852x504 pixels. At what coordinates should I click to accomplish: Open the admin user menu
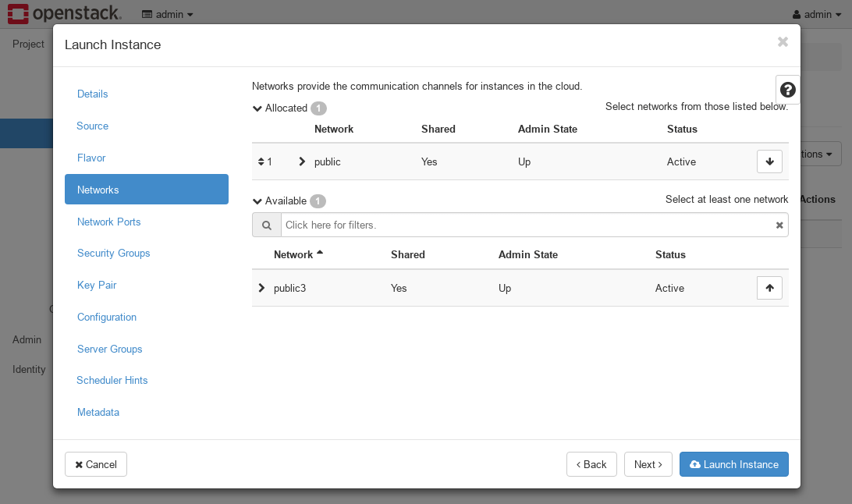(817, 14)
